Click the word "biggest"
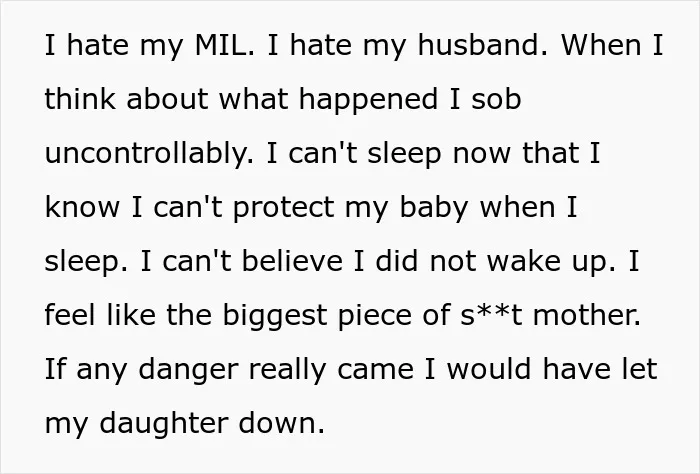Screen dimensions: 700x474 (275, 317)
